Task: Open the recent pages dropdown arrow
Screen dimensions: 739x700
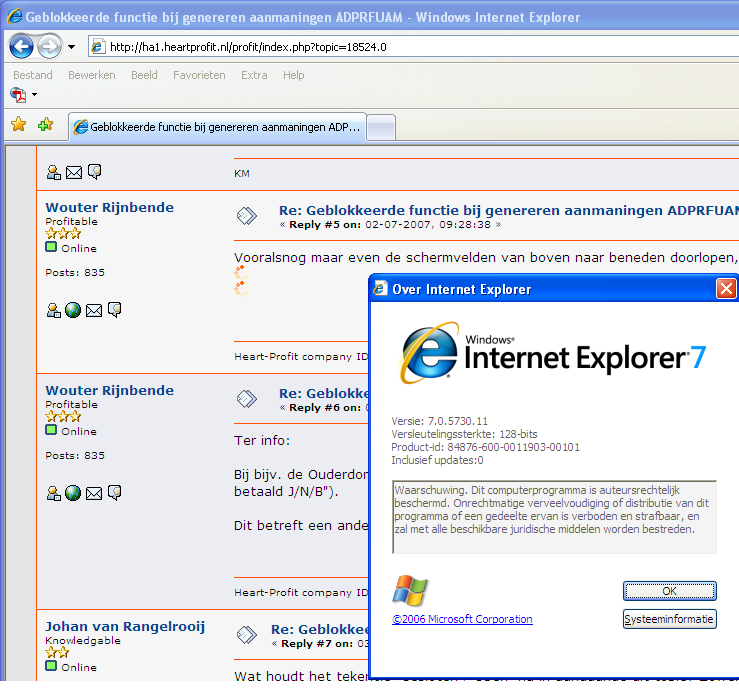Action: [72, 47]
